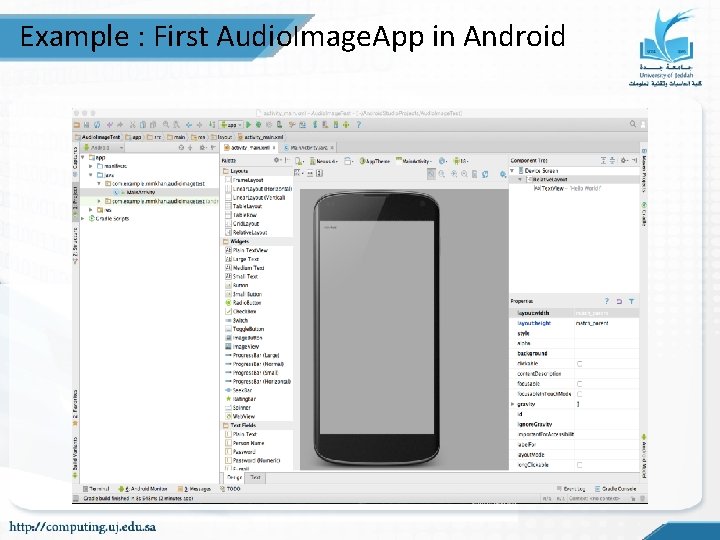The image size is (720, 540).
Task: Click Palette panel gear icon
Action: pos(277,160)
